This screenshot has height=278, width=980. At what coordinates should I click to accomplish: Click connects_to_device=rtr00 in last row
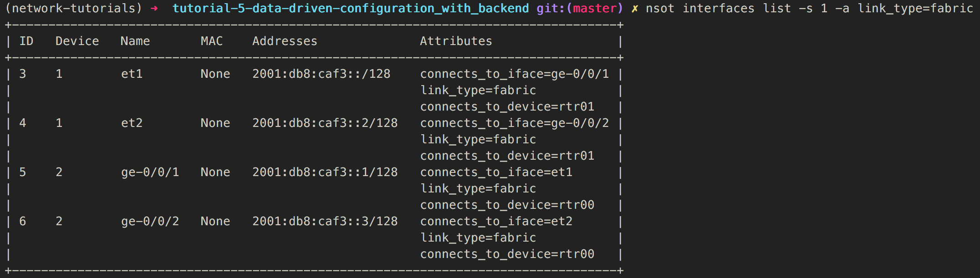(507, 254)
